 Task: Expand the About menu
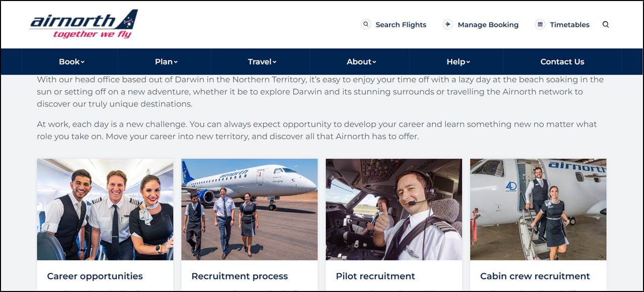coord(361,62)
